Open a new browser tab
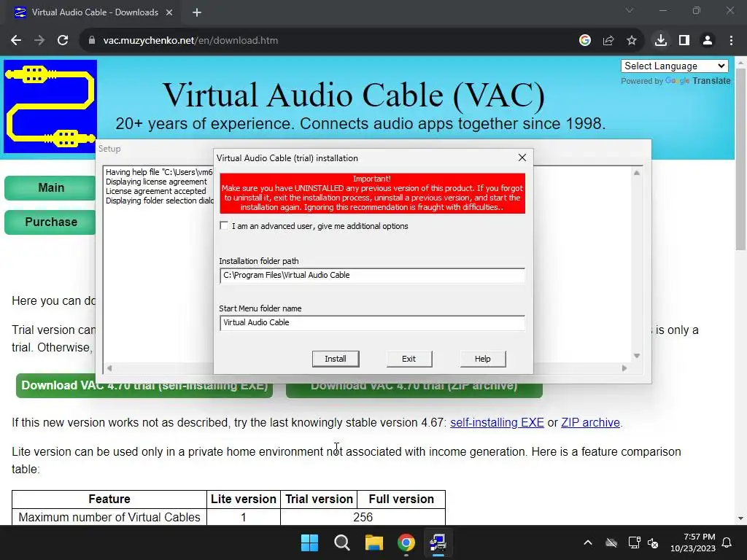Viewport: 747px width, 560px height. [x=197, y=12]
